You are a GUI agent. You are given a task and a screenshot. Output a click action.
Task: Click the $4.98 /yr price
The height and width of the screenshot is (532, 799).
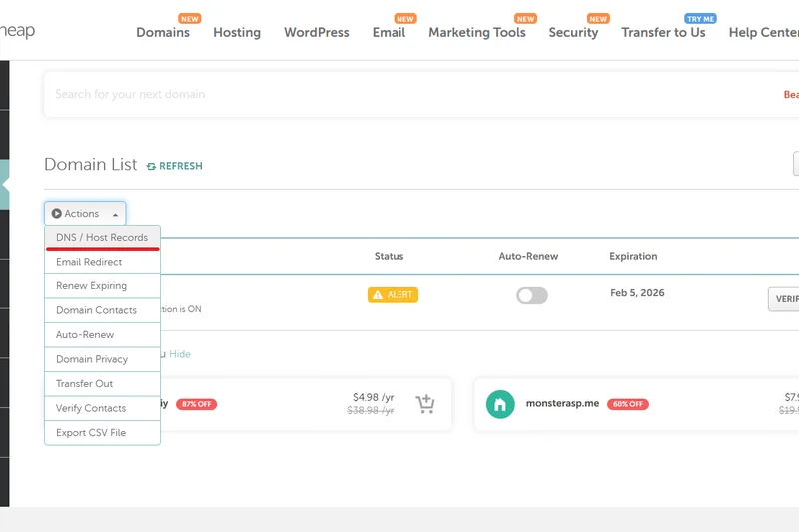point(373,397)
